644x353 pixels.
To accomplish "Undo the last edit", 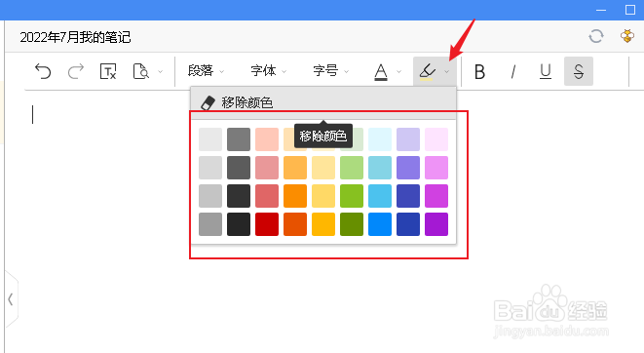I will pyautogui.click(x=43, y=71).
